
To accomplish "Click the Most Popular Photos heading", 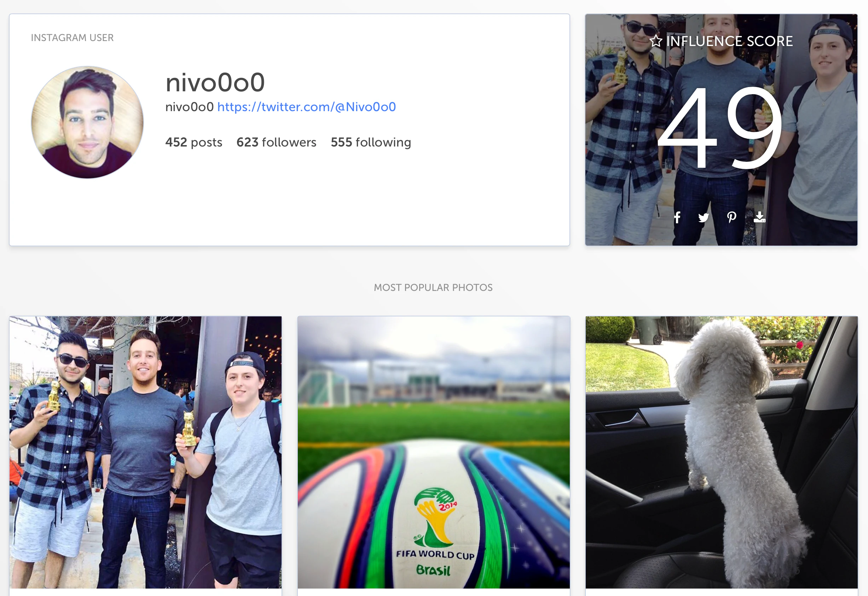I will (433, 287).
